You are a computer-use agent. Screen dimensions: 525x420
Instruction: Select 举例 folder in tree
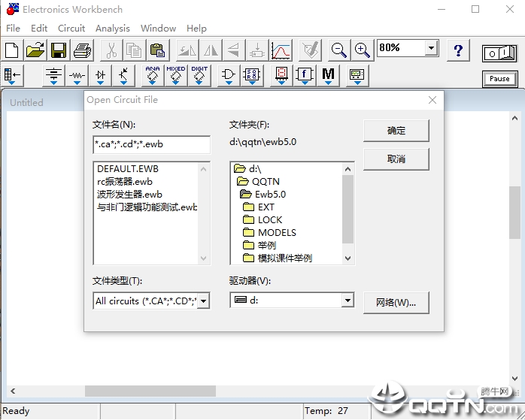click(x=259, y=246)
